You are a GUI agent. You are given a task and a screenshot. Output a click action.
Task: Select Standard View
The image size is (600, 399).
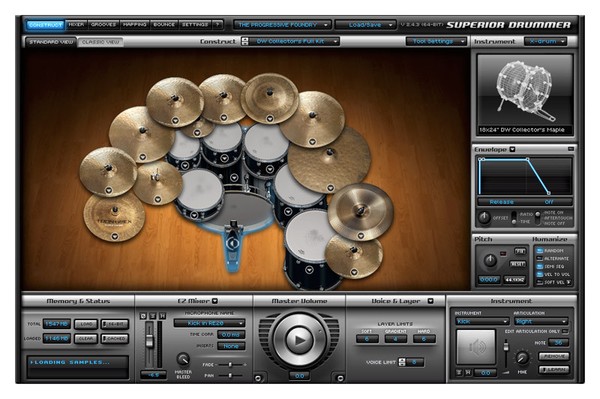pos(51,42)
